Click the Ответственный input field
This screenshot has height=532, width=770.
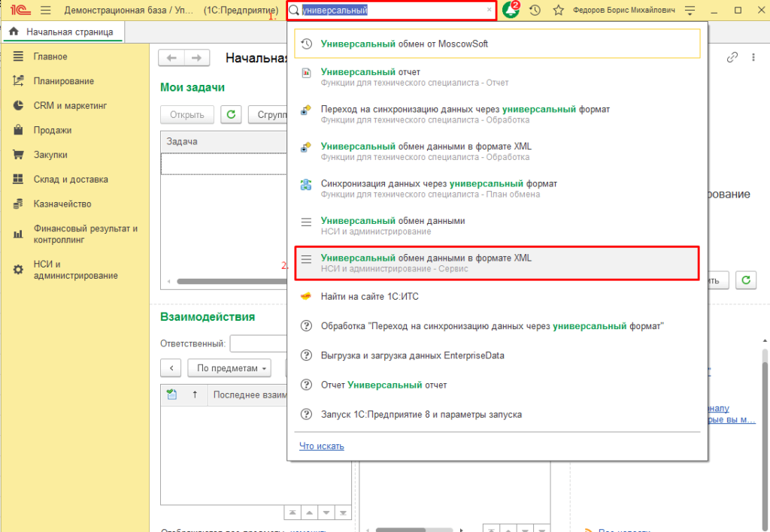[259, 343]
